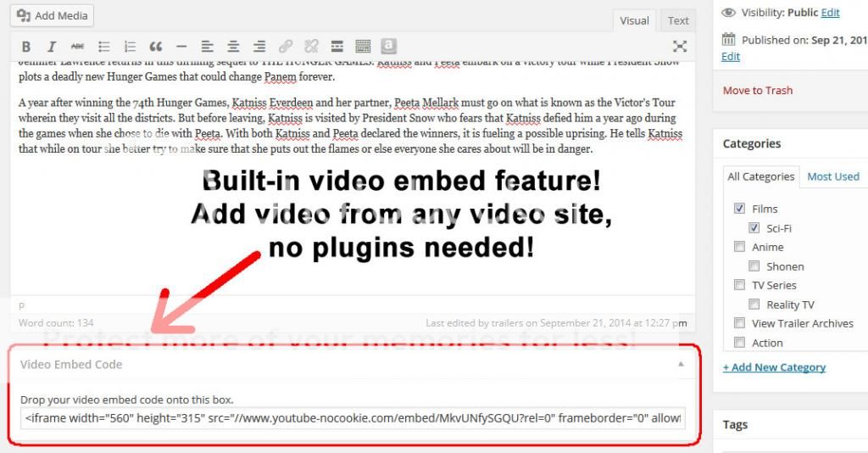The height and width of the screenshot is (453, 868).
Task: Click the visibility eye icon
Action: point(728,12)
